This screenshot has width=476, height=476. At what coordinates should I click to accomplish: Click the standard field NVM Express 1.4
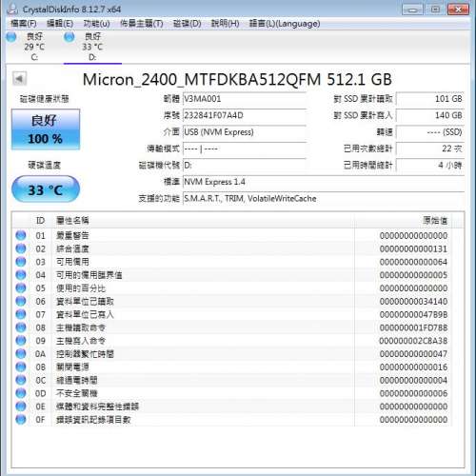click(x=324, y=182)
